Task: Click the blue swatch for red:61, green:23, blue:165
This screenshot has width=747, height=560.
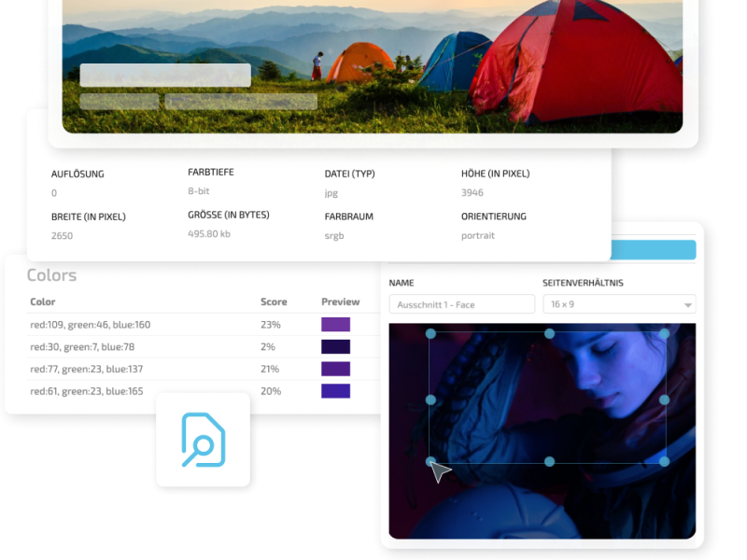Action: [x=336, y=391]
